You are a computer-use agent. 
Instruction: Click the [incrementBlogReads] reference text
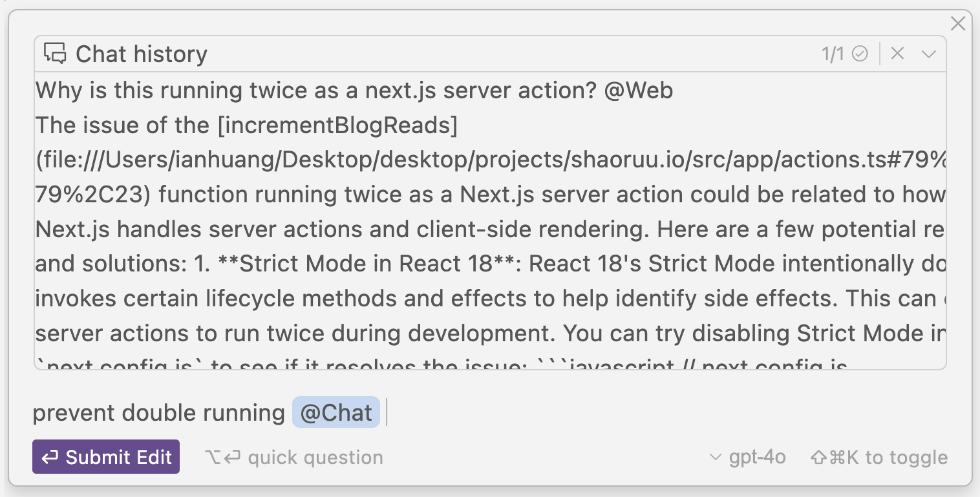(x=337, y=125)
